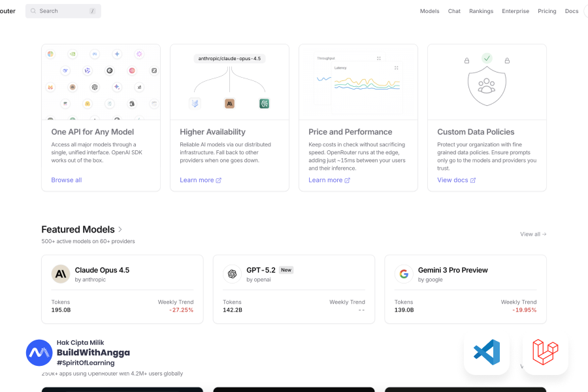Click the magnifier icon in the search bar
The height and width of the screenshot is (392, 588).
pos(33,11)
